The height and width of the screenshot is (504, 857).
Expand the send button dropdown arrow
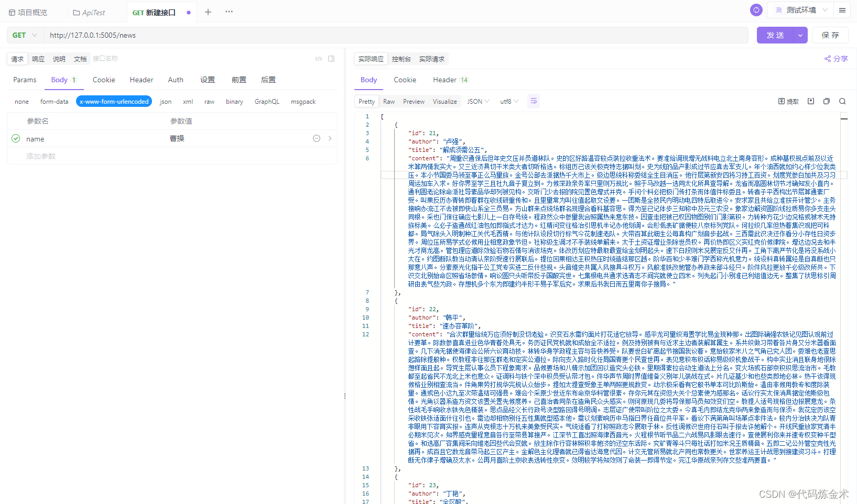tap(800, 35)
